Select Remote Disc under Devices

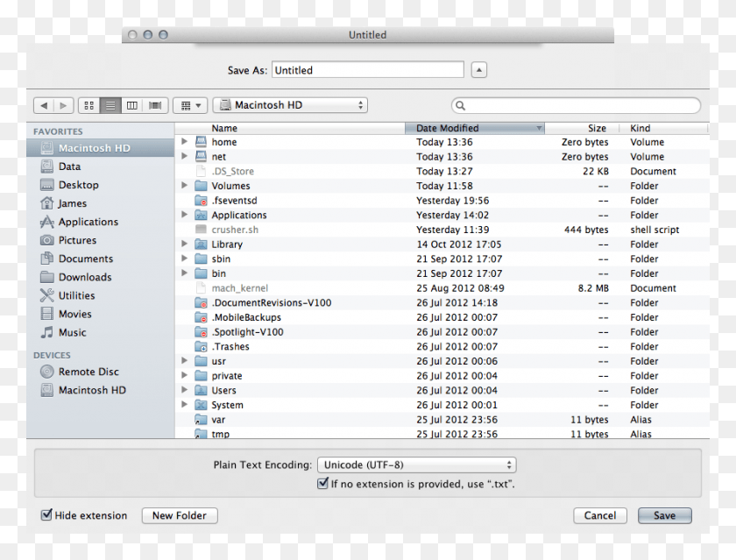tap(101, 372)
